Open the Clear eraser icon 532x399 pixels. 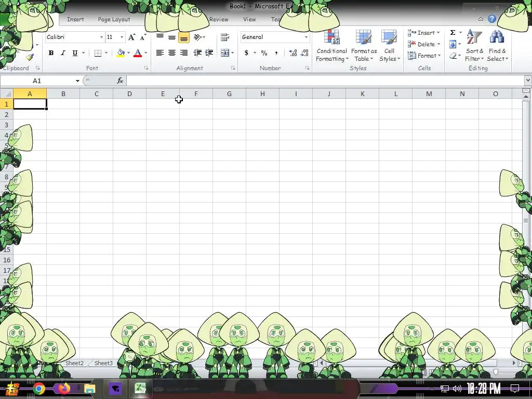453,56
